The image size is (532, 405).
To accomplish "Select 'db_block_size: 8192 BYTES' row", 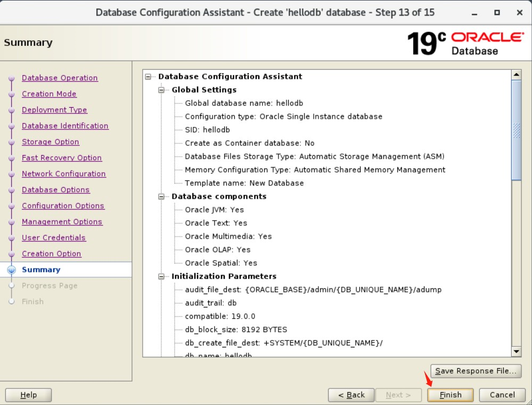I will 236,330.
